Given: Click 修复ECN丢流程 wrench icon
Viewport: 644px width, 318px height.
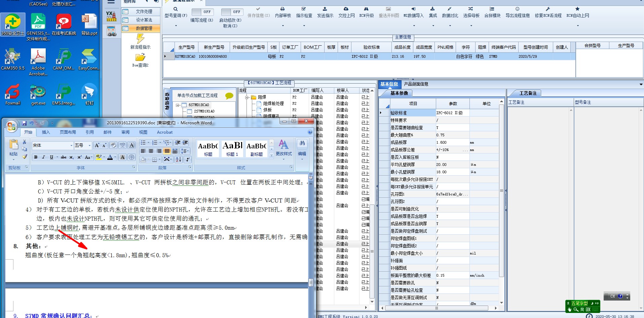Looking at the screenshot, I should pyautogui.click(x=548, y=9).
